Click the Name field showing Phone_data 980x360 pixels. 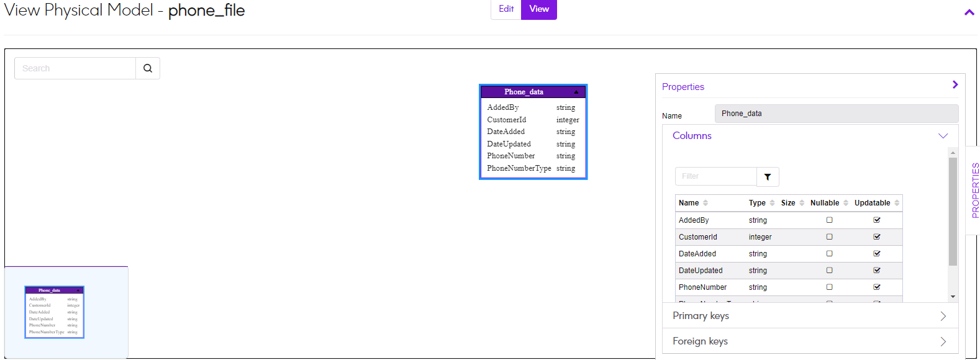pos(837,114)
